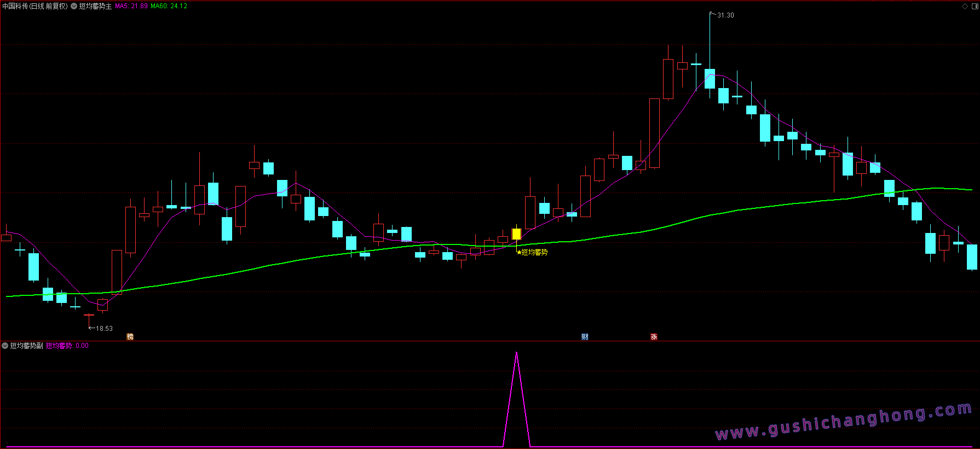980x449 pixels.
Task: Expand the 短均蓄势副 sub-indicator dropdown arrow
Action: (5, 346)
